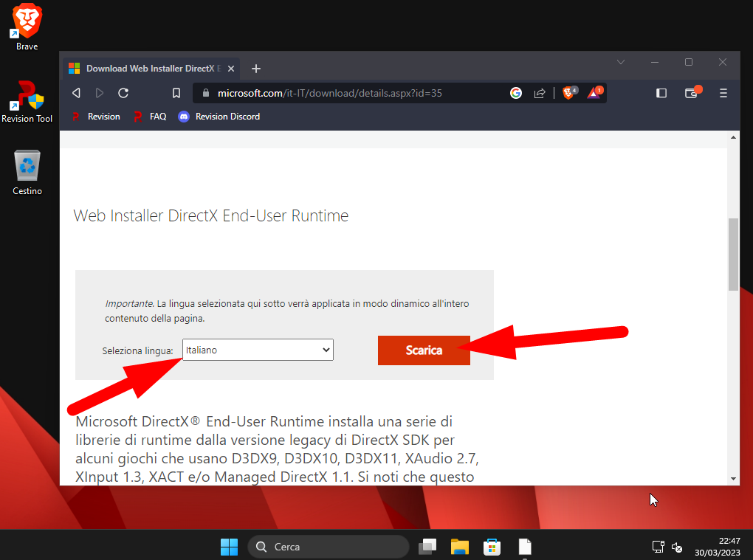Maximize the Brave browser window
753x560 pixels.
point(689,62)
